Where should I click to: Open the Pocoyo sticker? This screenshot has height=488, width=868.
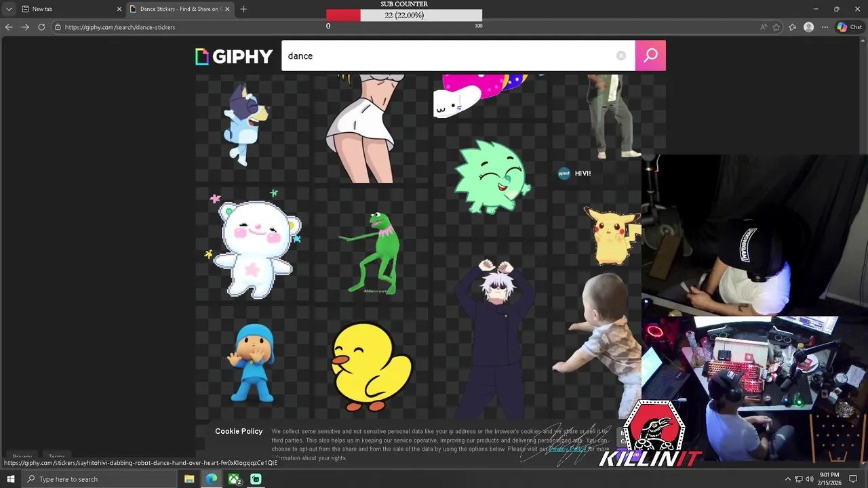click(252, 363)
